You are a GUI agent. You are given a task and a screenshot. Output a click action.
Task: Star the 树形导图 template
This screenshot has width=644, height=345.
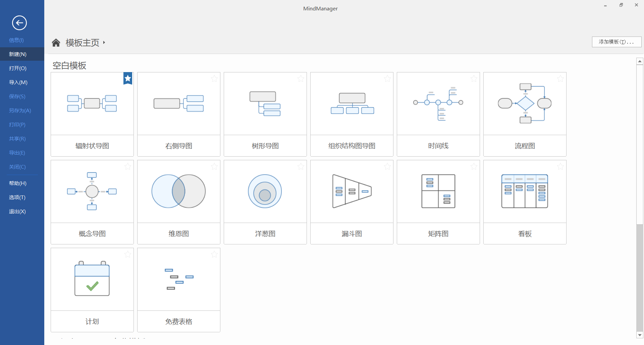(x=301, y=78)
